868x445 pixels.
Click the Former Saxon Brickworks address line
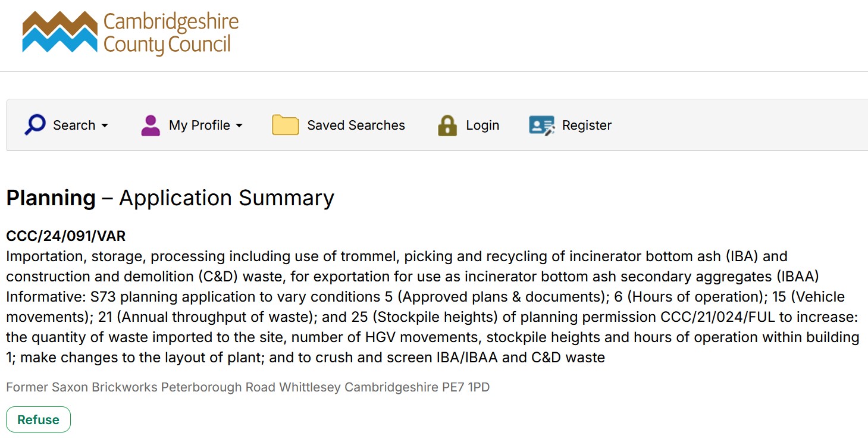tap(247, 387)
